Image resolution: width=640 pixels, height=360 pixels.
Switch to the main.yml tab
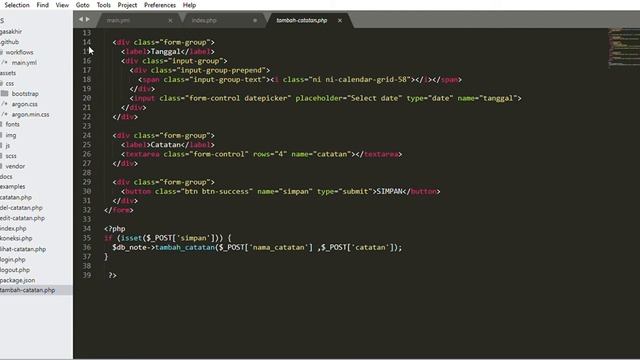[118, 20]
